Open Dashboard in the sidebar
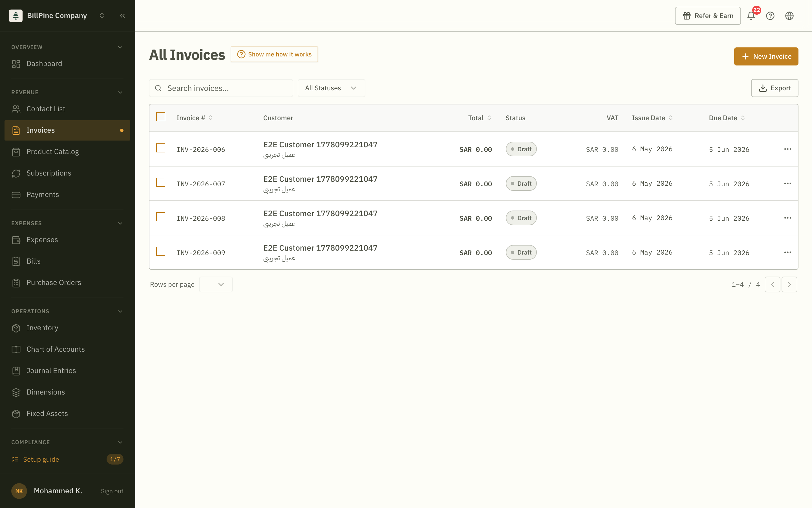The image size is (812, 508). (67, 64)
